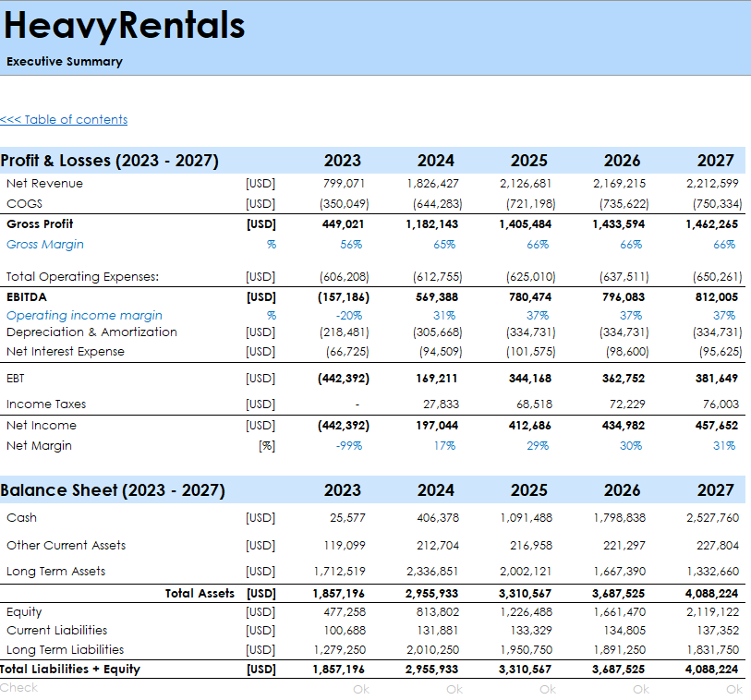Image resolution: width=751 pixels, height=700 pixels.
Task: Click Total Assets 2026 value 3,687,525
Action: [x=618, y=594]
